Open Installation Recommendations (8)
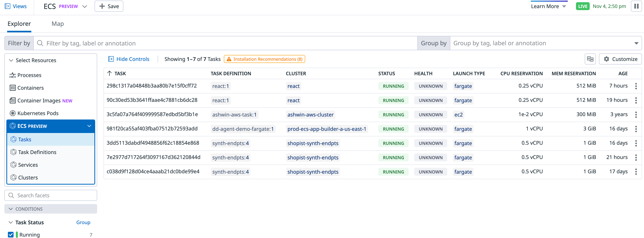644x238 pixels. tap(264, 59)
